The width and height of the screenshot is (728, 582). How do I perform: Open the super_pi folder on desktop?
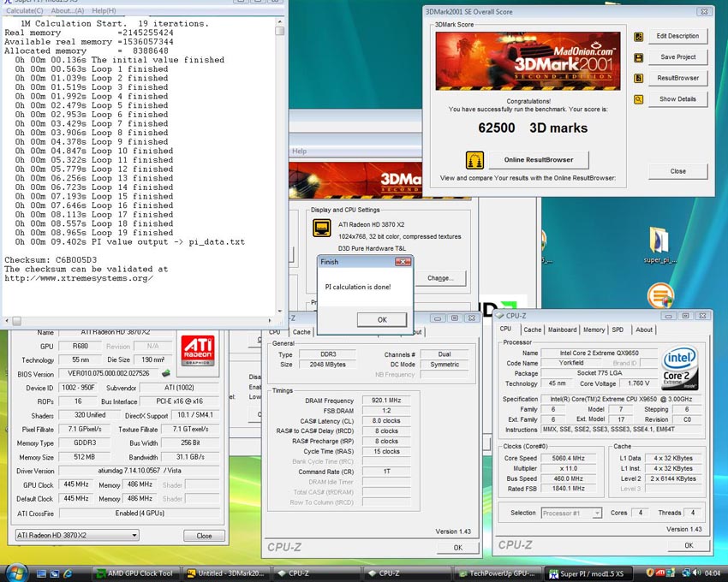click(659, 245)
